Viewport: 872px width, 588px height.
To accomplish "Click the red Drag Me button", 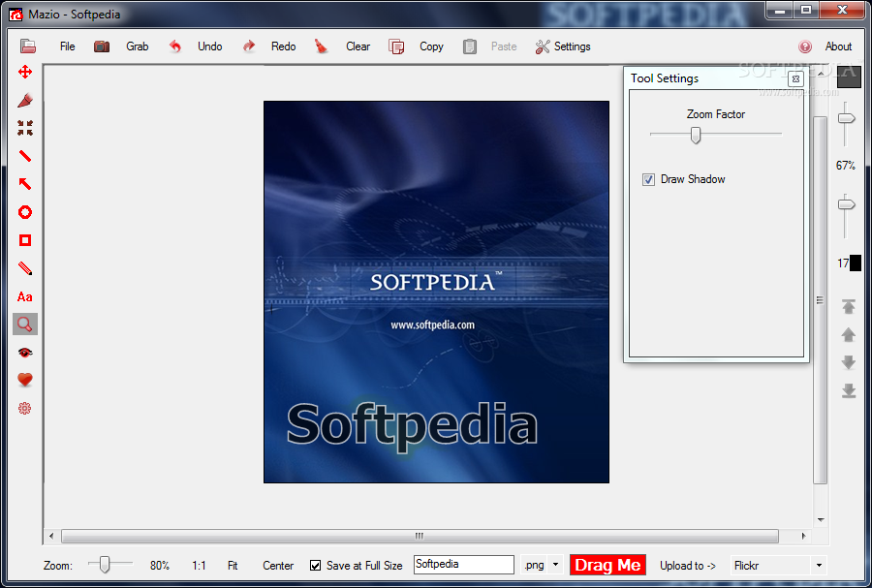I will click(x=607, y=565).
